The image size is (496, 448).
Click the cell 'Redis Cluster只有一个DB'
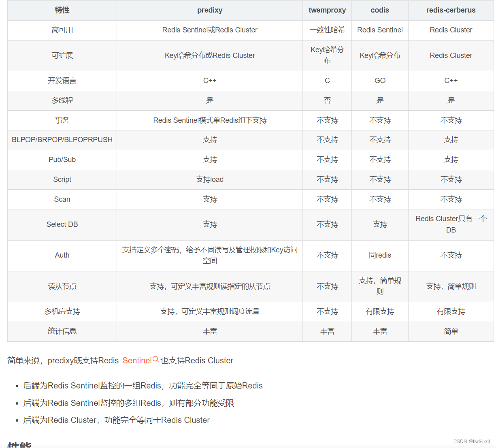click(451, 224)
